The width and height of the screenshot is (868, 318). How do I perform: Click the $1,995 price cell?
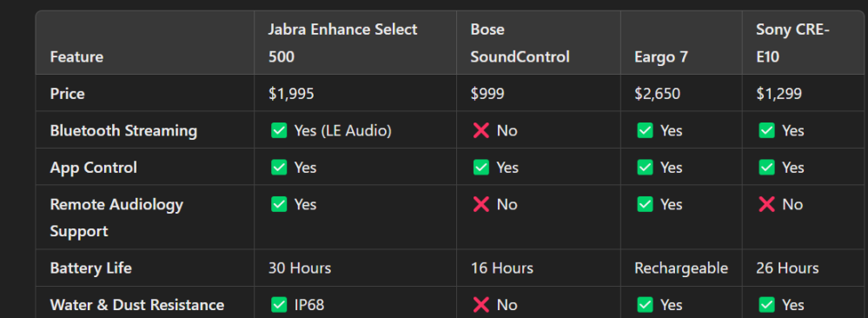354,93
